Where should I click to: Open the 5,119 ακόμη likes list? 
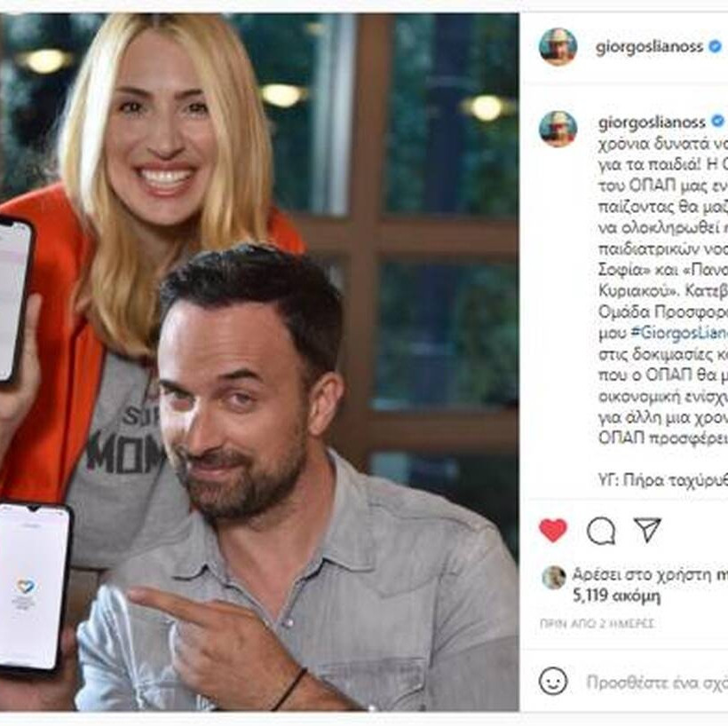(x=616, y=596)
